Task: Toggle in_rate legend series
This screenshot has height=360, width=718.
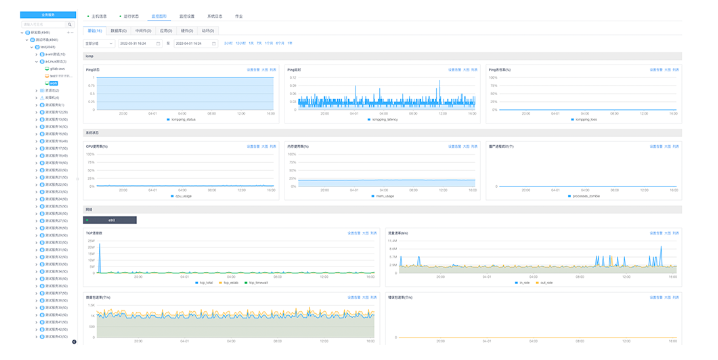Action: point(522,283)
